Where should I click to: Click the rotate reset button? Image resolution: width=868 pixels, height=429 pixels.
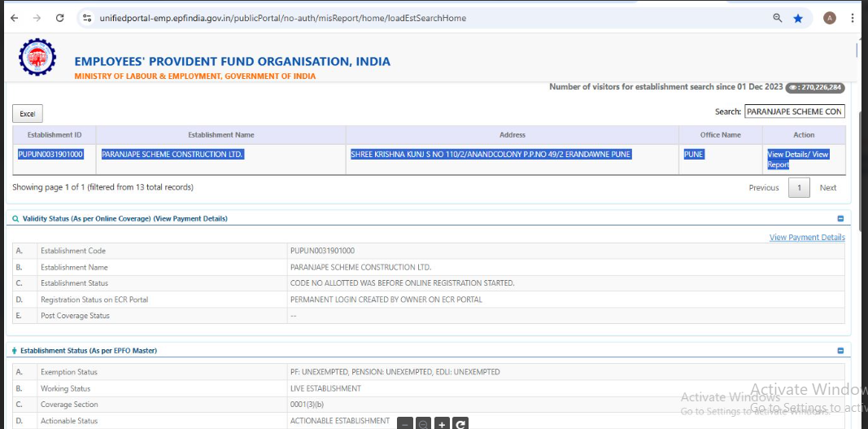click(x=460, y=423)
